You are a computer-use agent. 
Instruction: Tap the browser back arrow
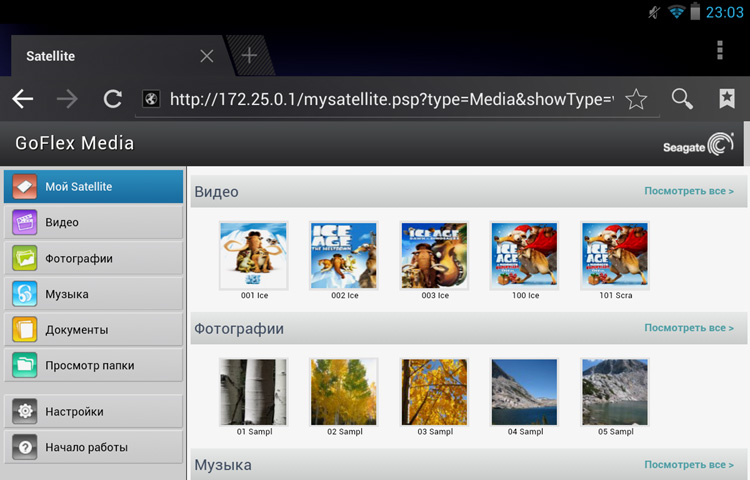point(23,99)
